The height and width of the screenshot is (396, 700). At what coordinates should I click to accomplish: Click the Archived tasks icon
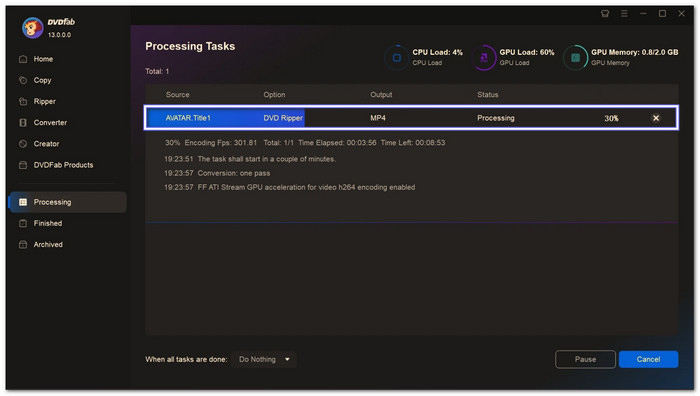pos(23,245)
